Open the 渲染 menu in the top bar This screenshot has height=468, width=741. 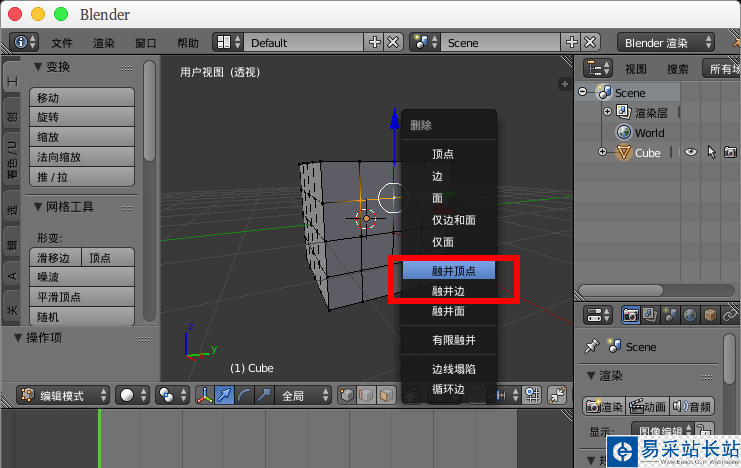coord(103,43)
